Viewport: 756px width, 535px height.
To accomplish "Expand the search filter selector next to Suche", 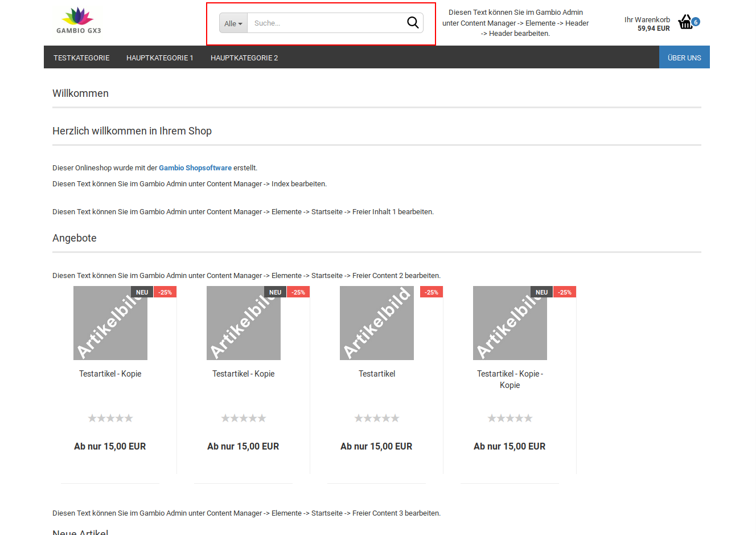I will (x=233, y=23).
